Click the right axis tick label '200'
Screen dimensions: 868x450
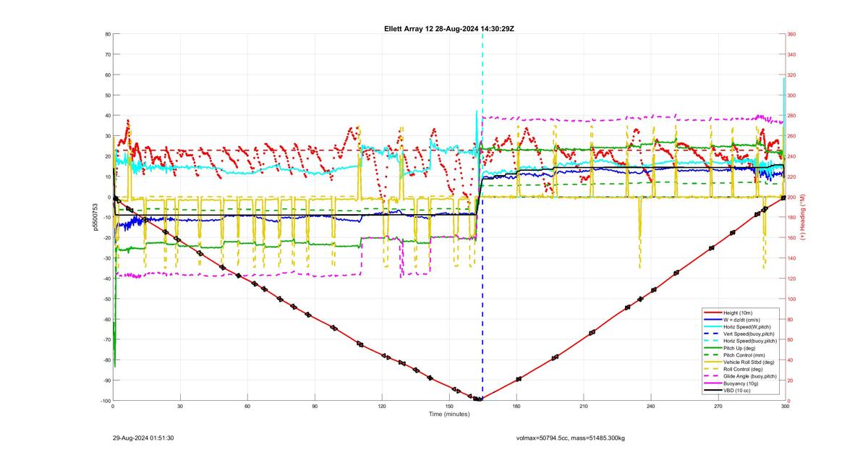point(792,197)
